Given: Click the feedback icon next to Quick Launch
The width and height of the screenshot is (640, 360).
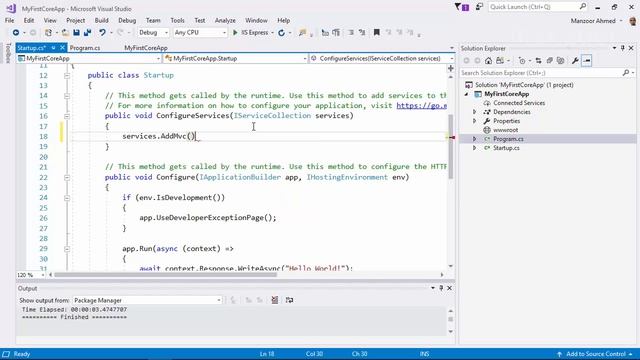Looking at the screenshot, I should (479, 7).
